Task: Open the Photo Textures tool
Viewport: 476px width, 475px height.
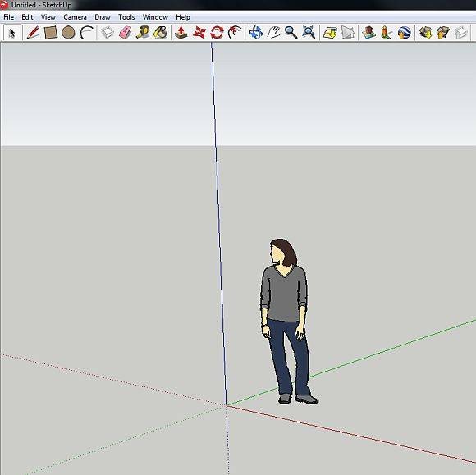Action: point(387,33)
